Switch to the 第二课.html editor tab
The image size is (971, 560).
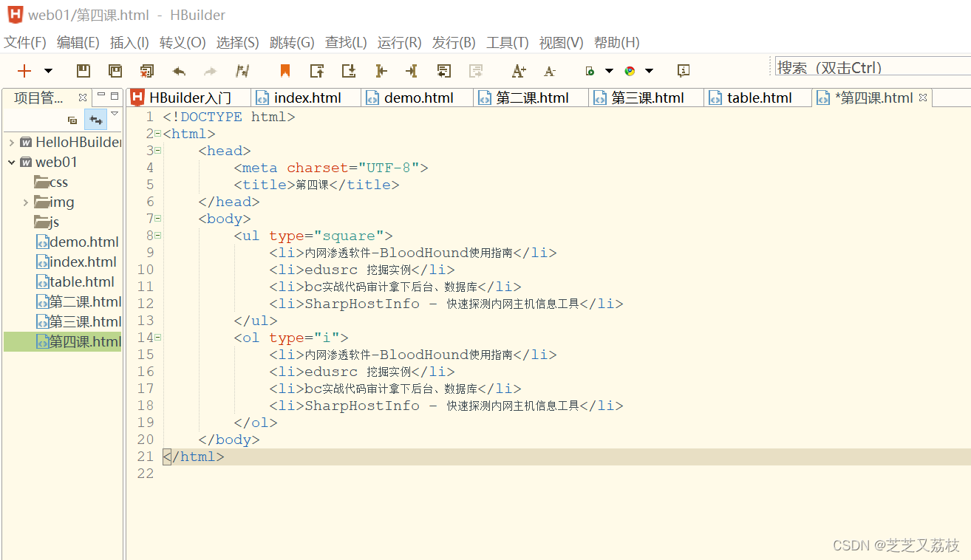[531, 98]
